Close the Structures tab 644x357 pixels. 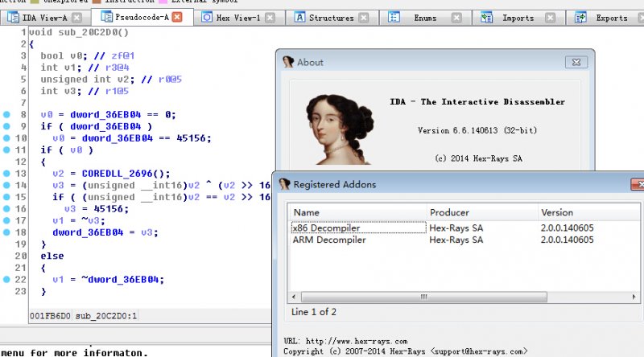click(x=364, y=18)
